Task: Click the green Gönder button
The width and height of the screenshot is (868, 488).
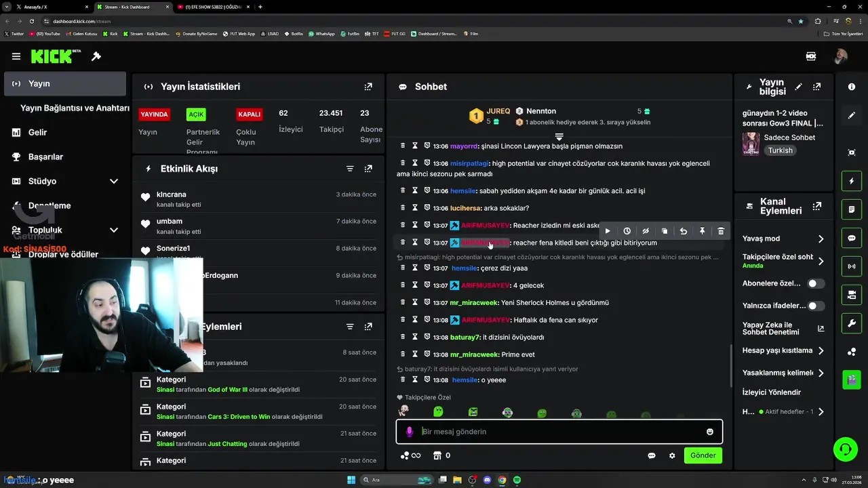Action: click(703, 455)
